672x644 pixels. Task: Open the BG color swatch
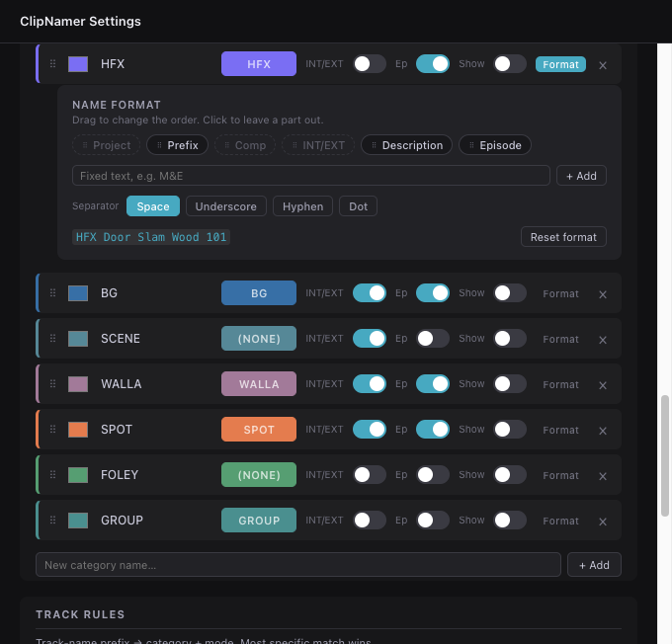coord(78,293)
